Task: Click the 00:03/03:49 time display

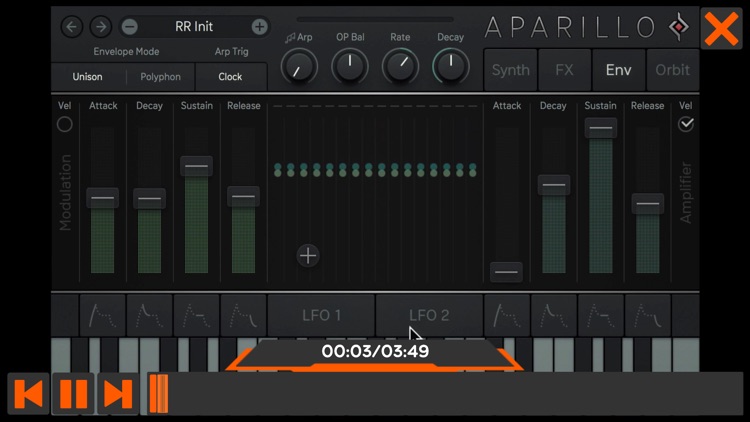Action: 375,351
